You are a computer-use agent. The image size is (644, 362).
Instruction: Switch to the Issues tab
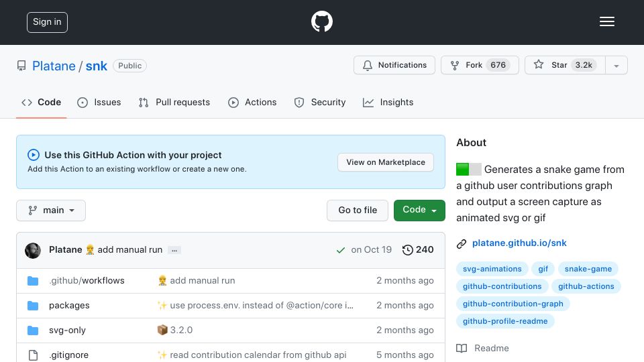tap(99, 102)
